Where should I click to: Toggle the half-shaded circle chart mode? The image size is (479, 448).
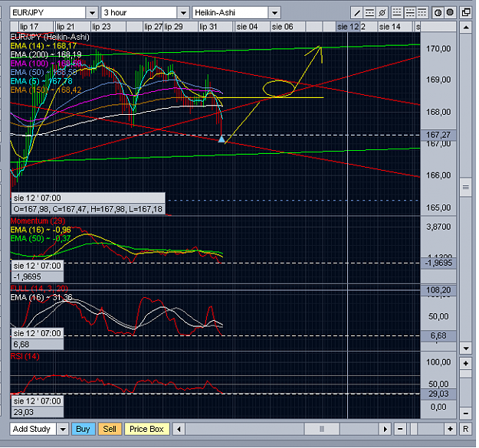tap(438, 12)
